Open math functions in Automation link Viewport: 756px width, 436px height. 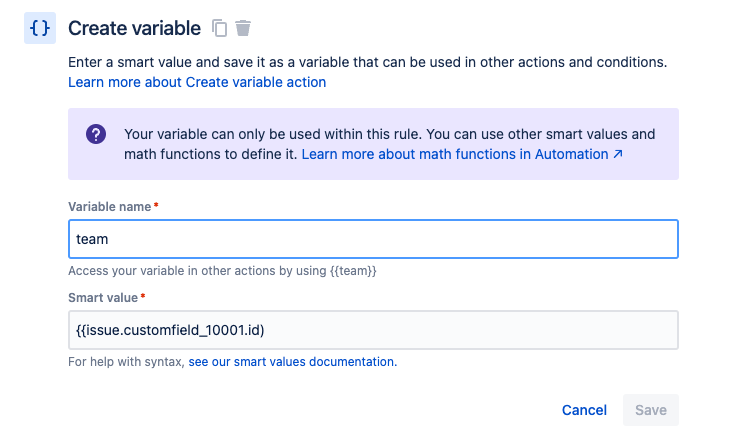coord(455,155)
